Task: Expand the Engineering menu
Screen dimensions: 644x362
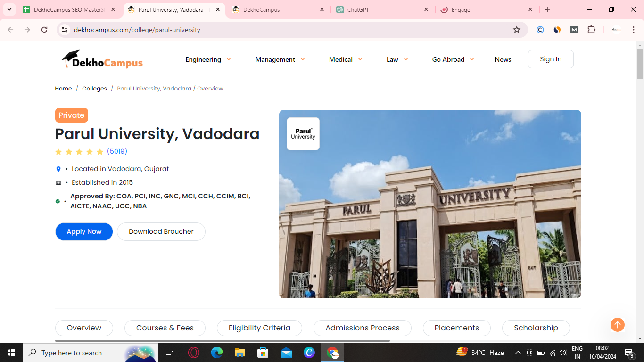Action: (208, 59)
